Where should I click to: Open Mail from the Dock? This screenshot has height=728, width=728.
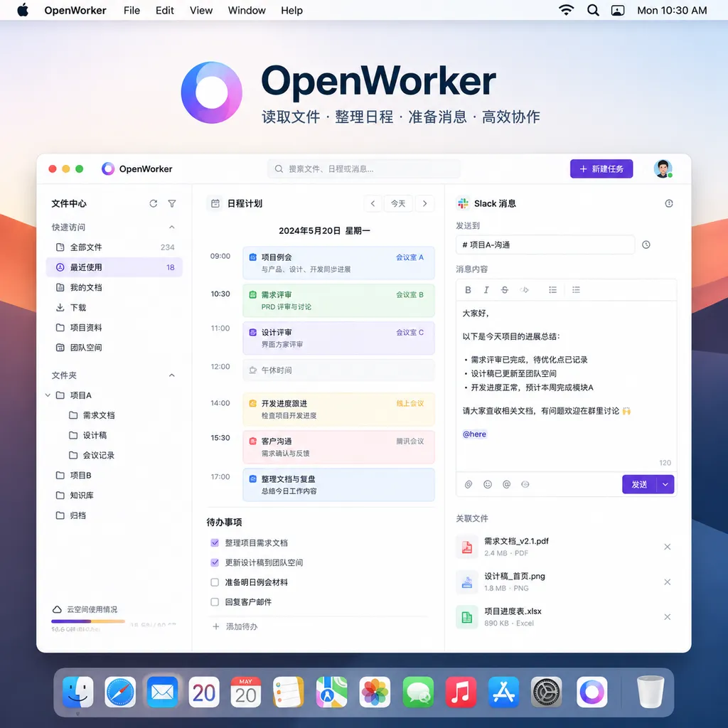click(x=163, y=692)
